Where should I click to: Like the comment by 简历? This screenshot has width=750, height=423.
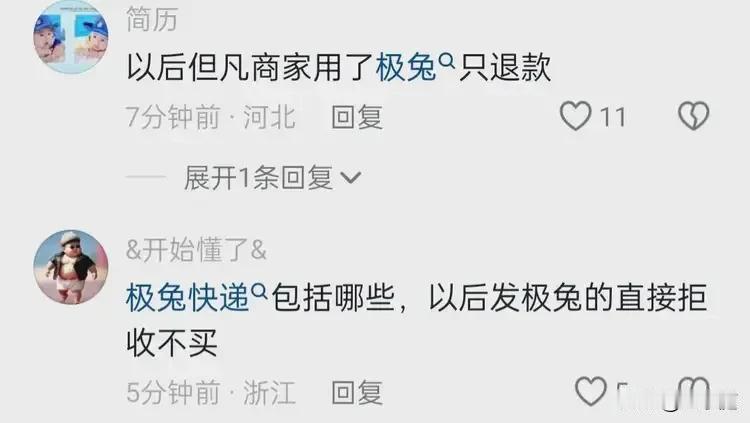pyautogui.click(x=575, y=116)
